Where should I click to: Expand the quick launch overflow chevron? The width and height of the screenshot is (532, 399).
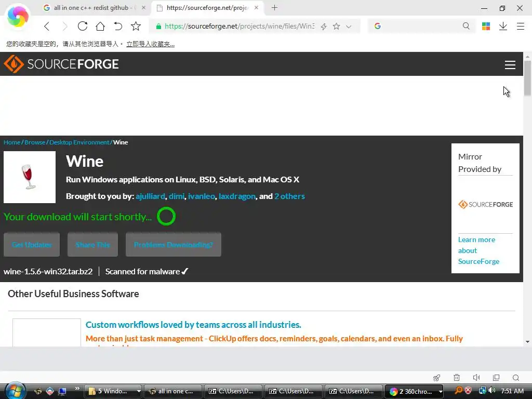click(77, 389)
